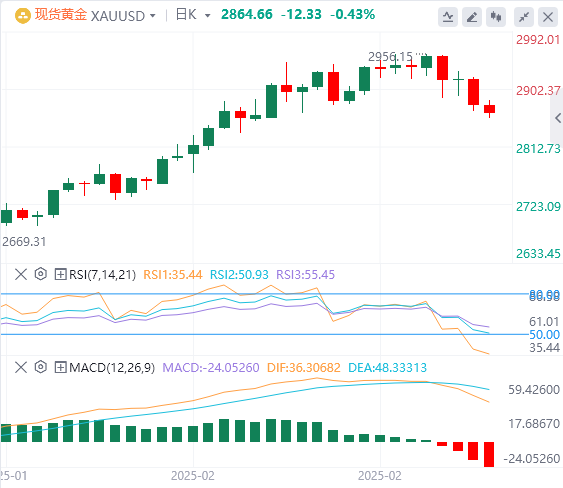Click price axis label 2723.09
The width and height of the screenshot is (563, 488).
click(538, 207)
